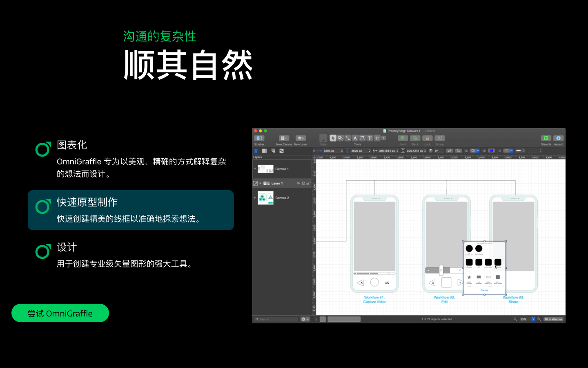The height and width of the screenshot is (368, 588).
Task: Toggle visibility of Layer 1
Action: pos(298,183)
